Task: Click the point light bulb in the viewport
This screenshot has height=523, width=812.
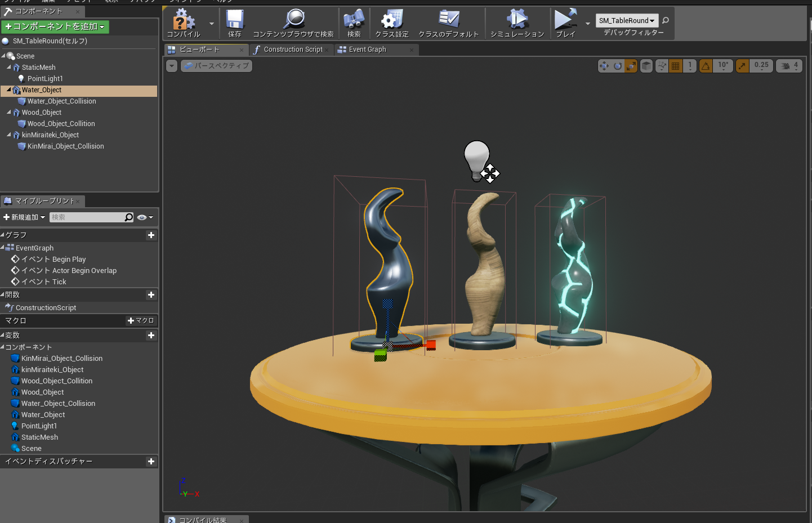Action: 477,160
